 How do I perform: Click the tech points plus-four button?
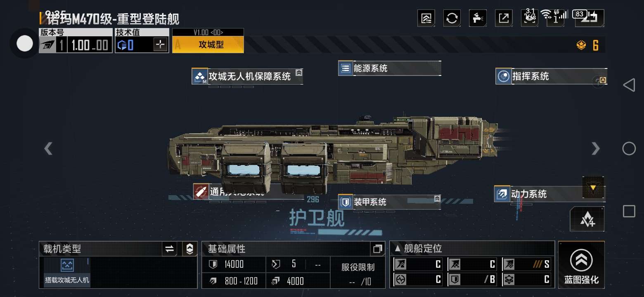click(x=587, y=219)
